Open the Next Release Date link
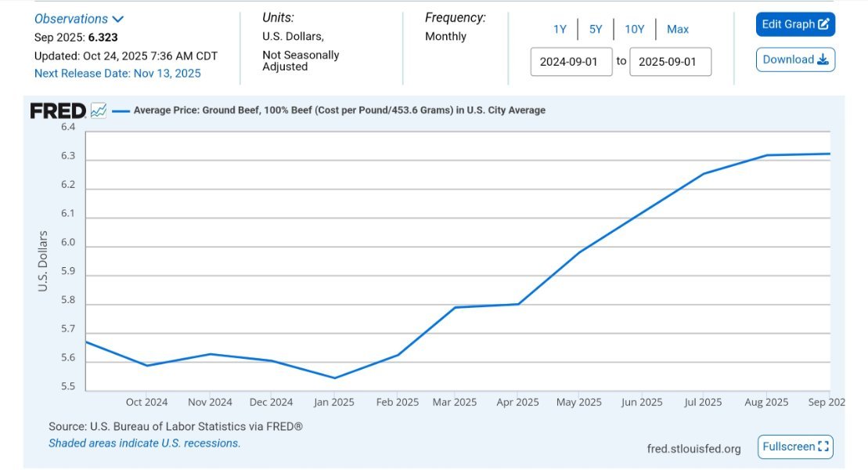 117,74
